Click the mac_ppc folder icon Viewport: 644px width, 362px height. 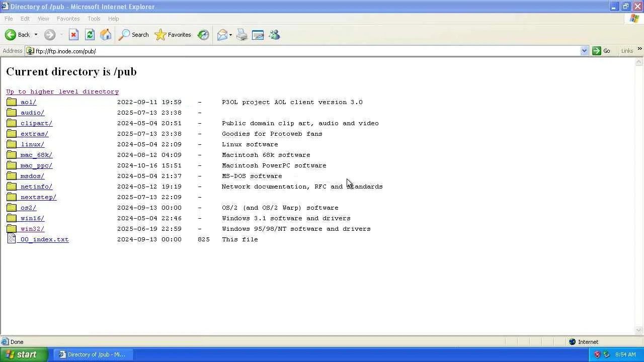pyautogui.click(x=12, y=165)
